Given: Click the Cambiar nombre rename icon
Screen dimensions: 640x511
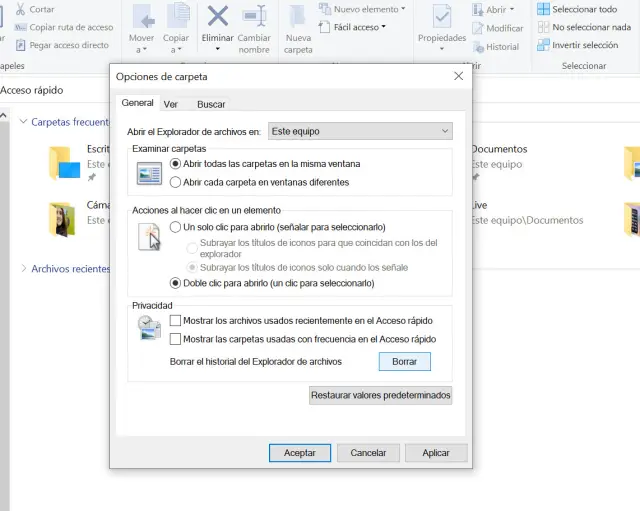Looking at the screenshot, I should click(x=254, y=17).
